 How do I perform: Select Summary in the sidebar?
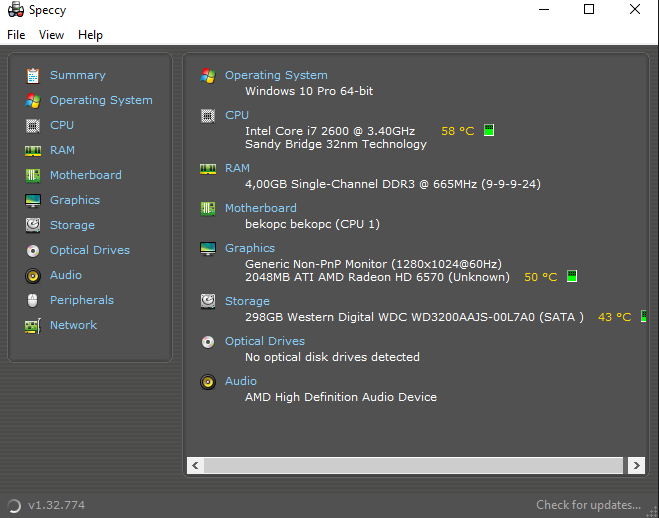(x=77, y=75)
